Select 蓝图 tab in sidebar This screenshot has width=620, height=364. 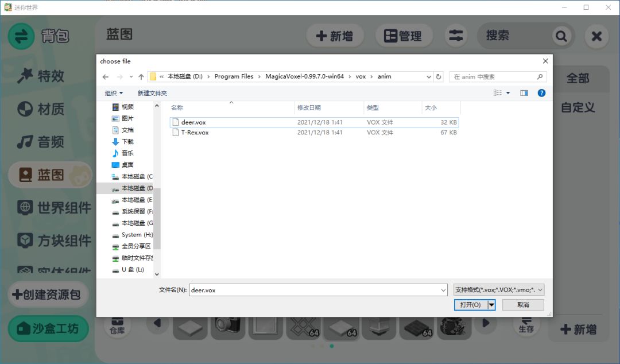pos(50,175)
